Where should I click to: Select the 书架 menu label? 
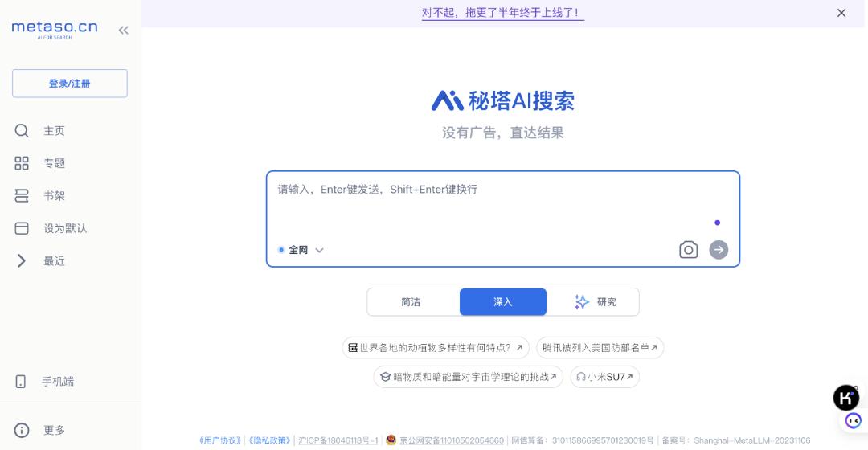click(55, 195)
